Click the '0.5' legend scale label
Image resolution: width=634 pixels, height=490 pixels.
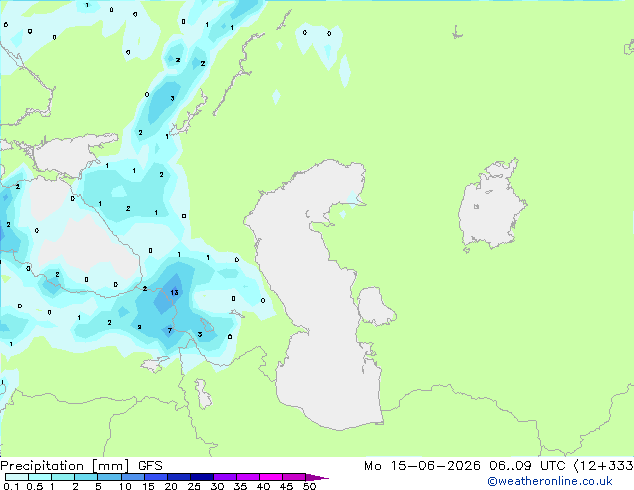[35, 486]
